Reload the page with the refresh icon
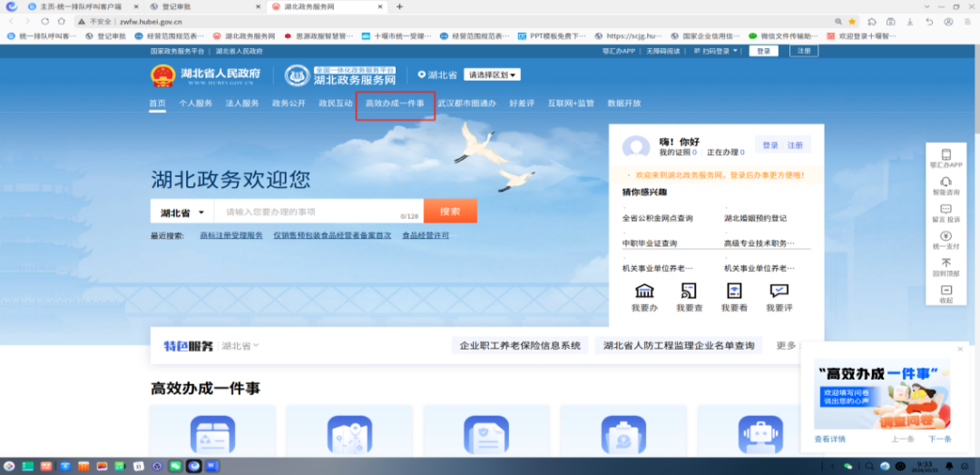 45,21
